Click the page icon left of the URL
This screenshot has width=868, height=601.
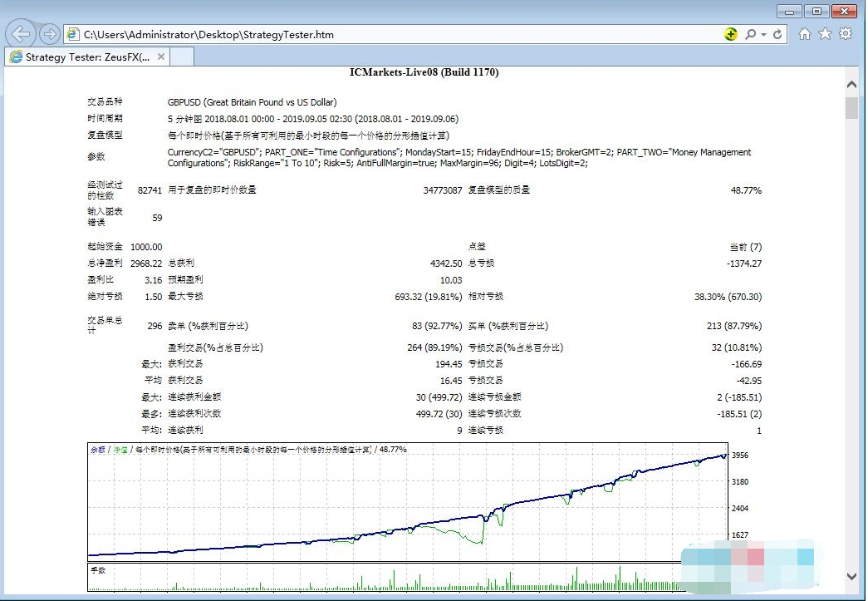coord(73,35)
